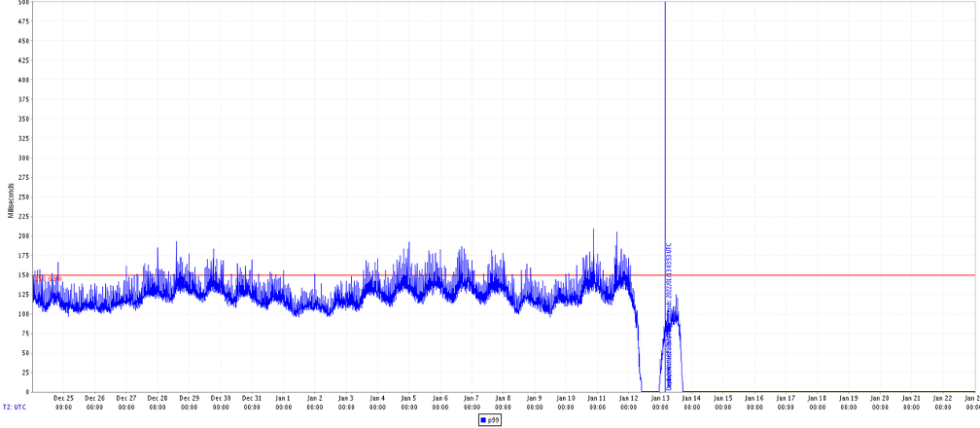Click the Milliseconds y-axis title

click(x=11, y=200)
